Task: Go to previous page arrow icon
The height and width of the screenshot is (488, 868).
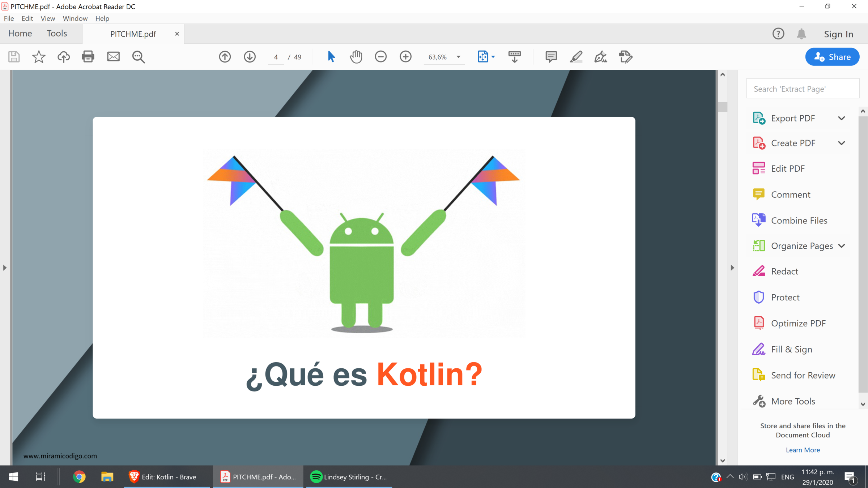Action: (x=225, y=57)
